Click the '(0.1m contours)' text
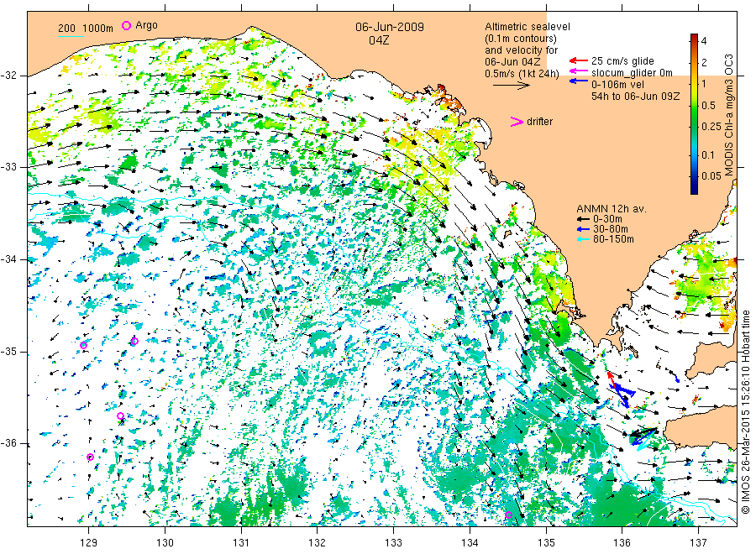 [521, 39]
